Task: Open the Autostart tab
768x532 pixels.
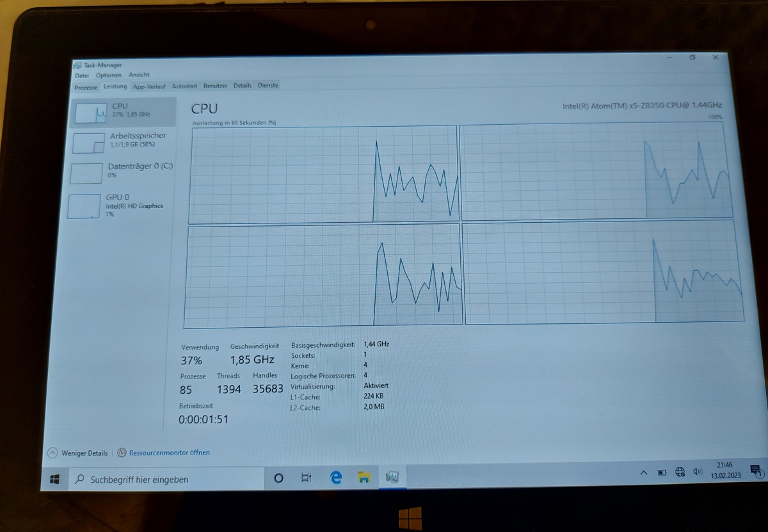Action: coord(184,86)
